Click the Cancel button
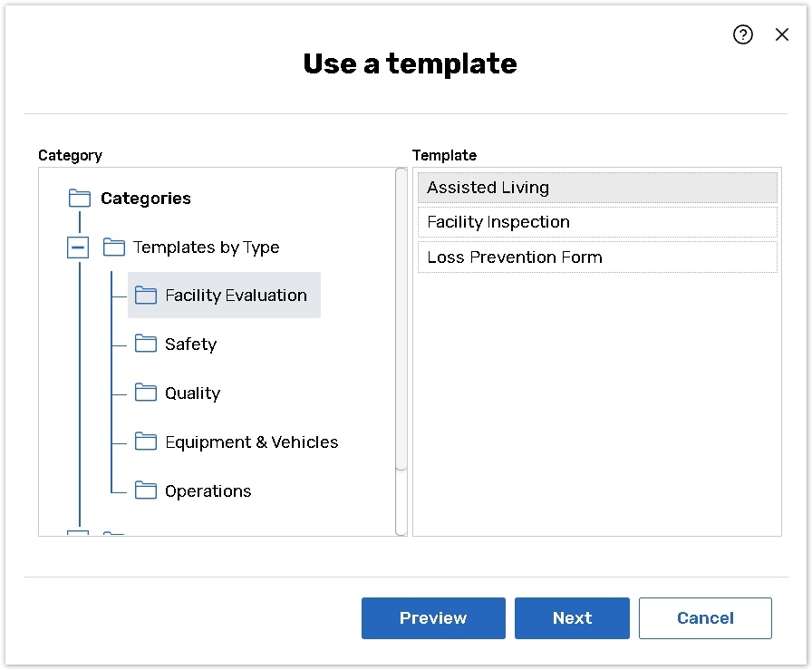 tap(705, 618)
